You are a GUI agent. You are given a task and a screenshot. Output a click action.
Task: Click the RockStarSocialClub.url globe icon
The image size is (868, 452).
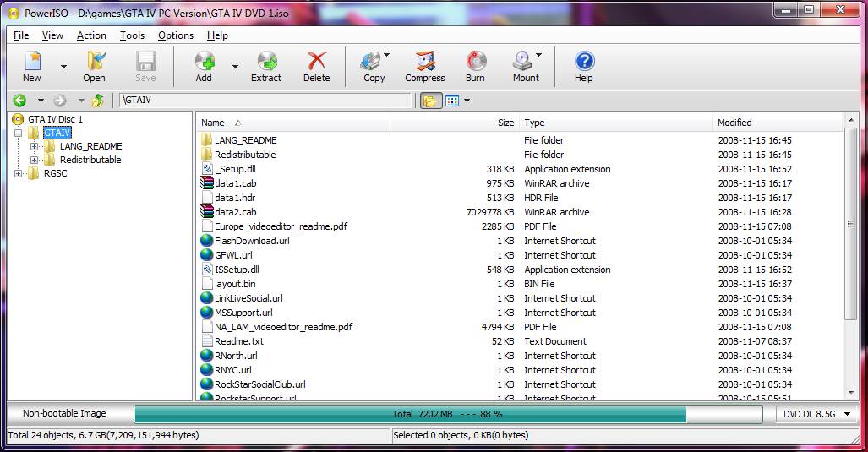(x=206, y=384)
